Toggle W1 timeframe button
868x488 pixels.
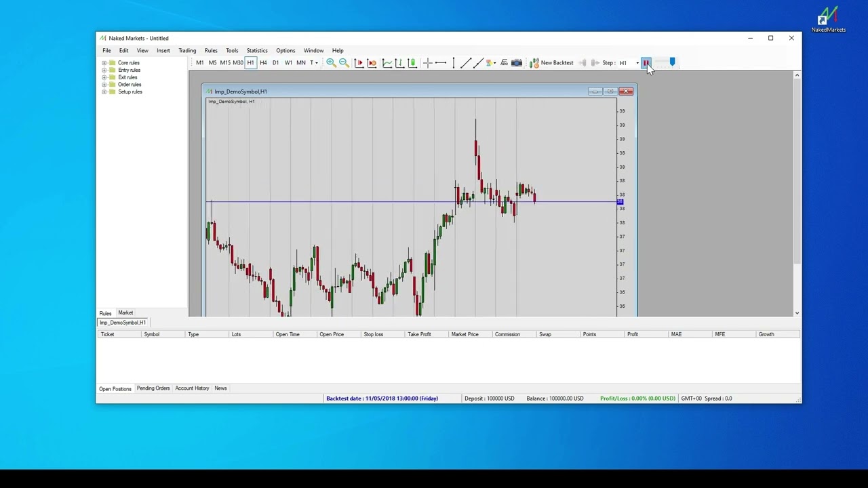(288, 62)
